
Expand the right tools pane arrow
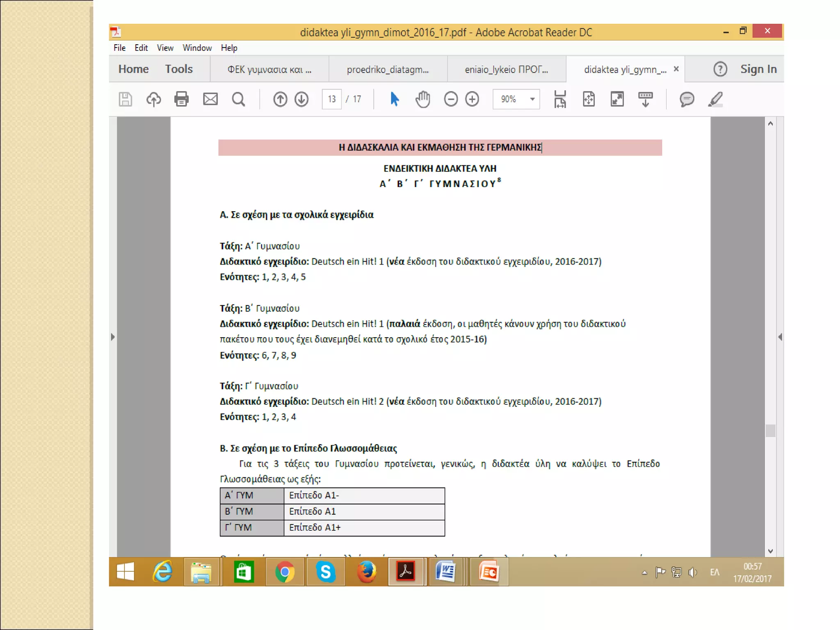pos(780,337)
